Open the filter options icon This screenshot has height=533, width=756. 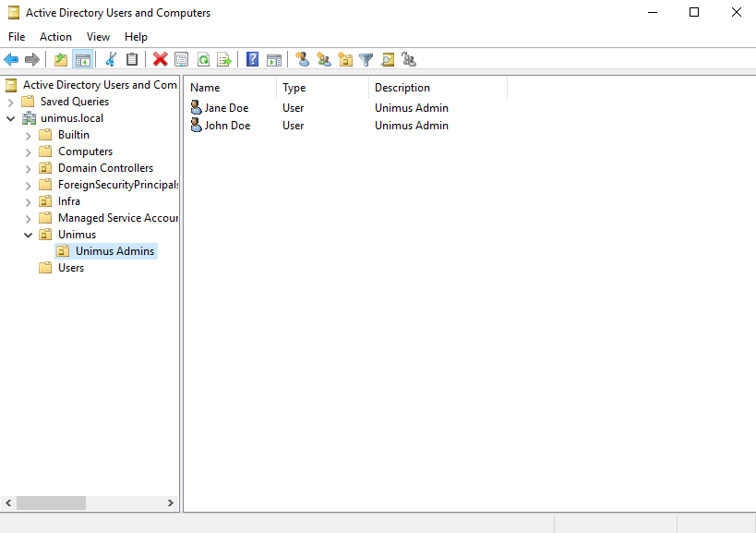[x=366, y=59]
